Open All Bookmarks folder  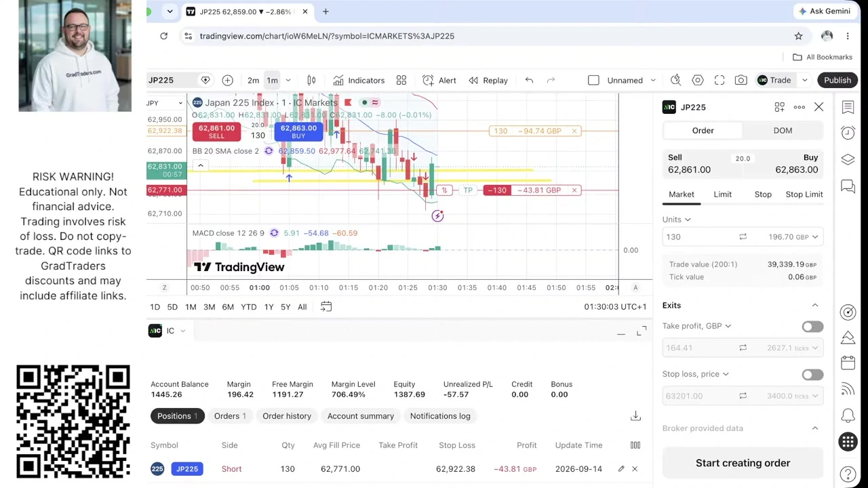(x=823, y=57)
